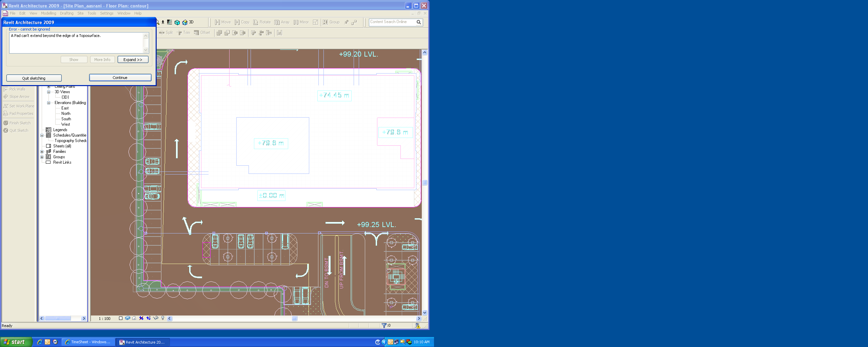This screenshot has height=347, width=868.
Task: Click the Detail Level square icon
Action: click(x=121, y=318)
